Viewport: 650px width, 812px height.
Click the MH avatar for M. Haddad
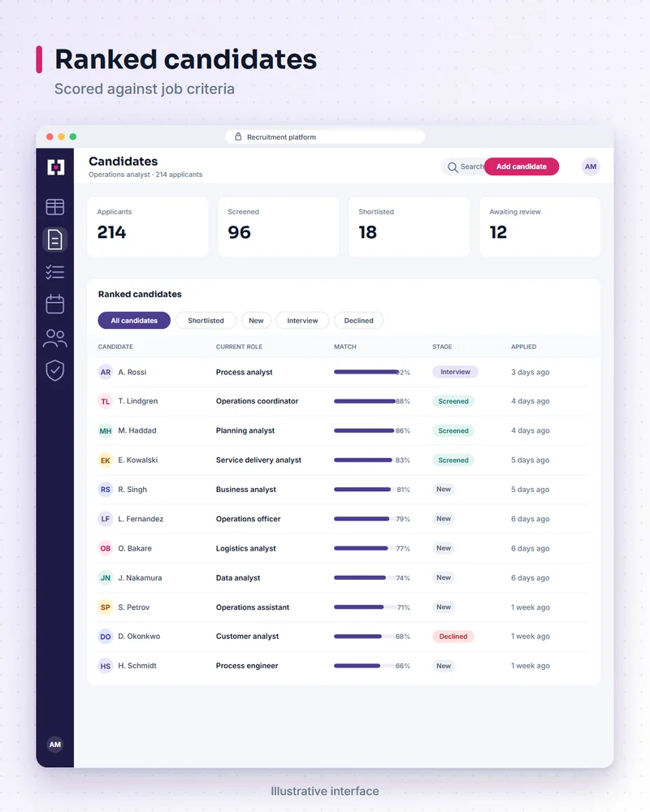click(106, 431)
